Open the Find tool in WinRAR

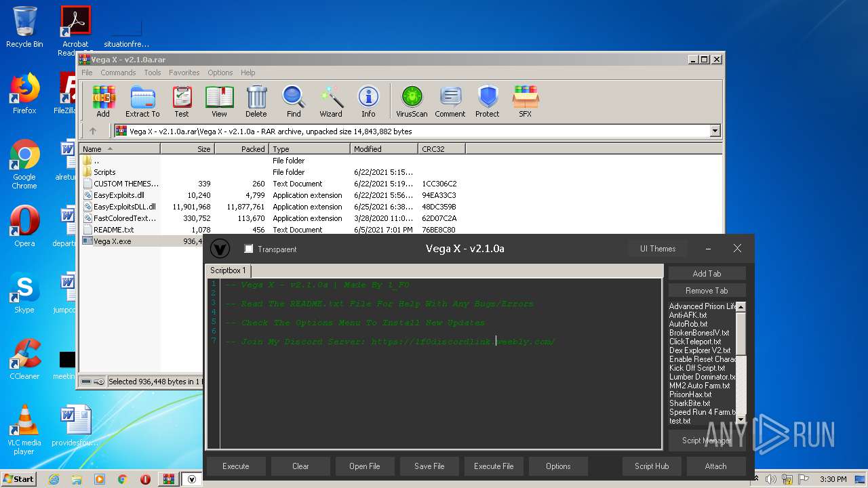pos(294,102)
